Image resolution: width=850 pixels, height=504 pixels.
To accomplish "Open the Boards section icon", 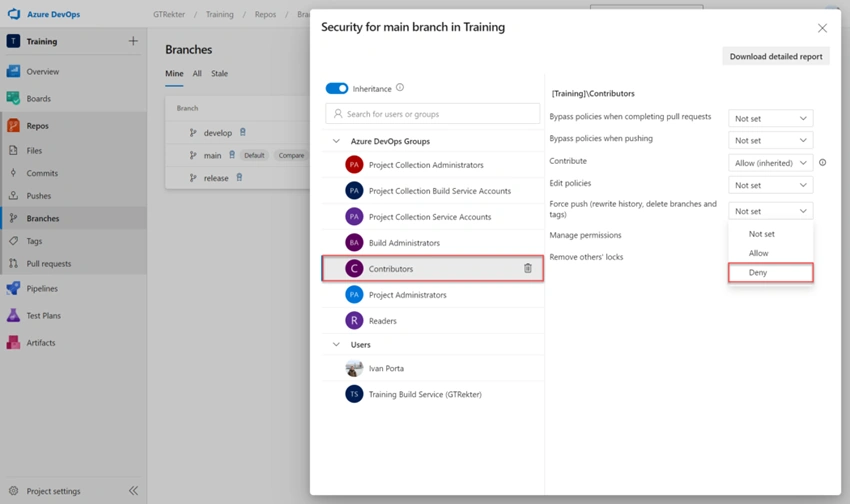I will tap(14, 98).
